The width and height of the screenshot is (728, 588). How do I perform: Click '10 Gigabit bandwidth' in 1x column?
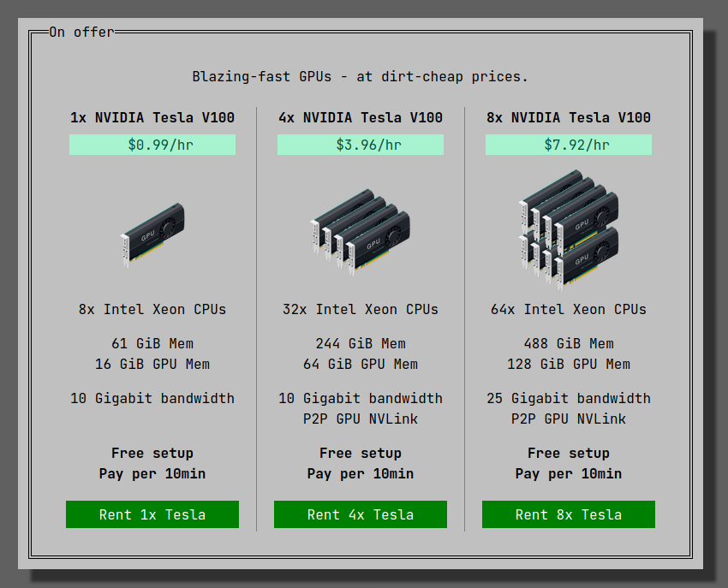click(152, 398)
